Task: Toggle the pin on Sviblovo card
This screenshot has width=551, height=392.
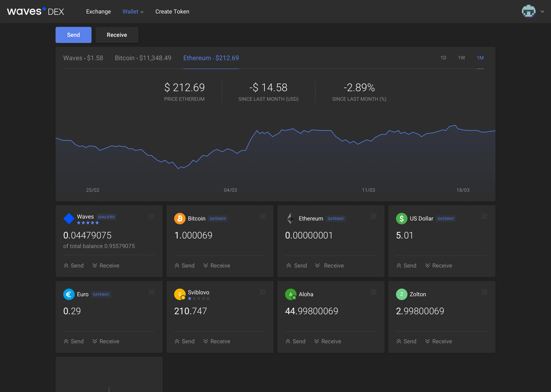Action: coord(262,292)
